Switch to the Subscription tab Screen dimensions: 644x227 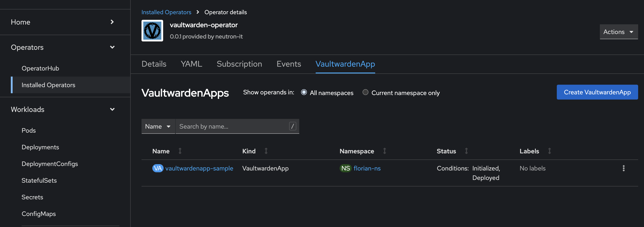click(239, 64)
